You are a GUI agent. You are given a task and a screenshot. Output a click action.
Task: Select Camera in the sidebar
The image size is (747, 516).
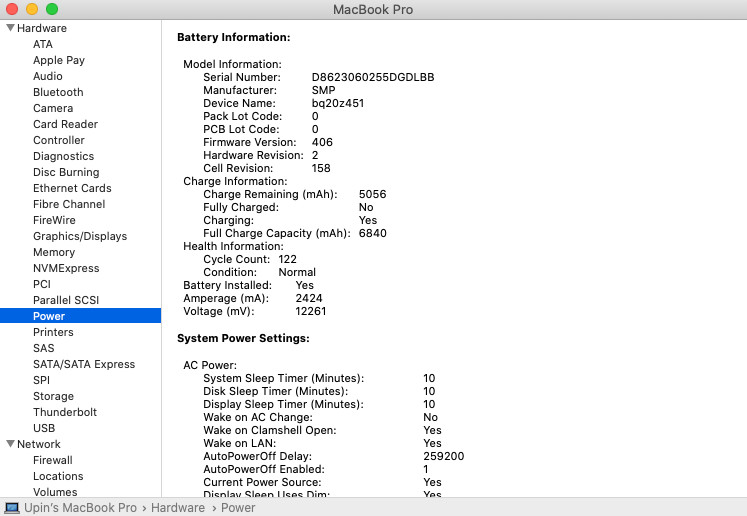pos(53,108)
